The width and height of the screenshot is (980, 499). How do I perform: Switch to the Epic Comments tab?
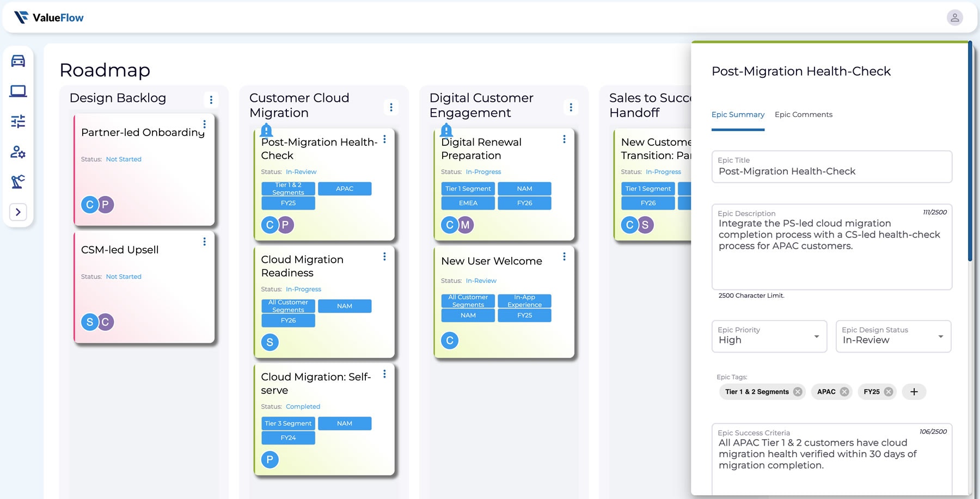pos(804,115)
